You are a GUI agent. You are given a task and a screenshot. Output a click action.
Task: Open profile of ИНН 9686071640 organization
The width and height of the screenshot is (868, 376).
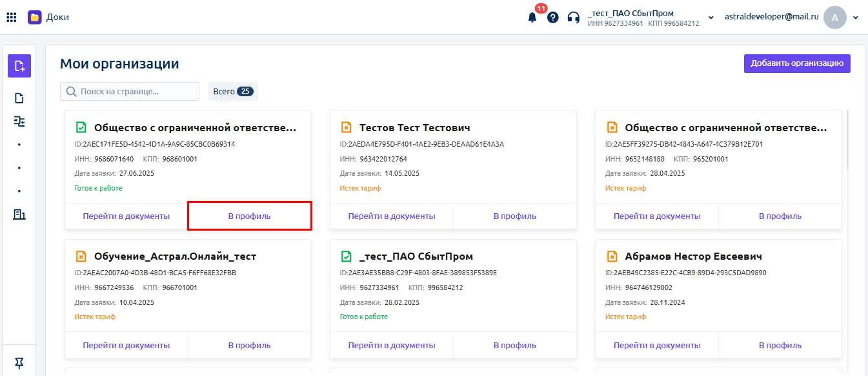250,216
